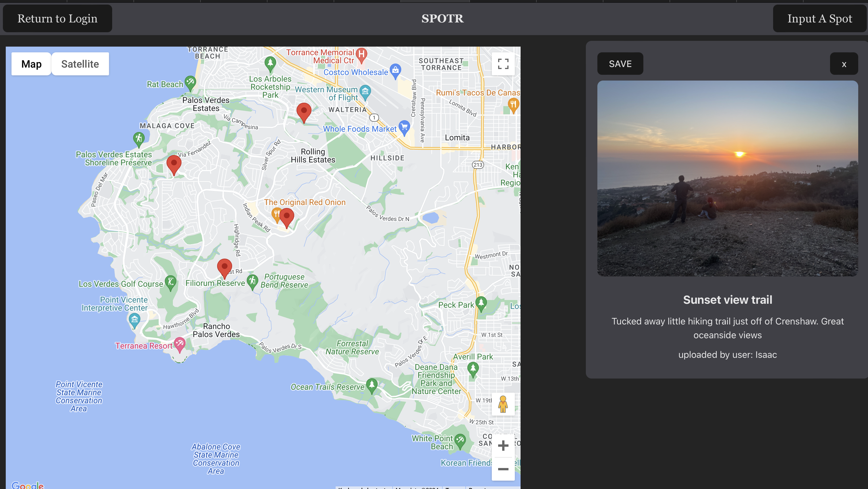868x489 pixels.
Task: Click the Google logo on map
Action: [28, 485]
